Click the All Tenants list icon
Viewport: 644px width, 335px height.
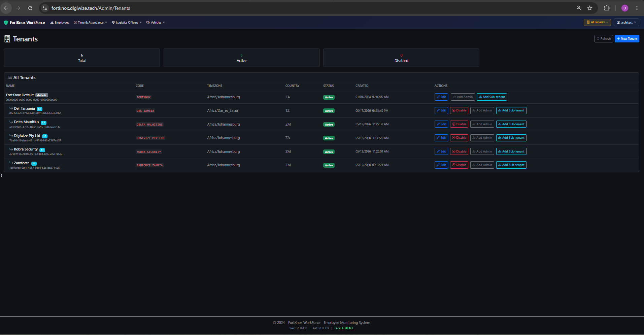pos(10,77)
